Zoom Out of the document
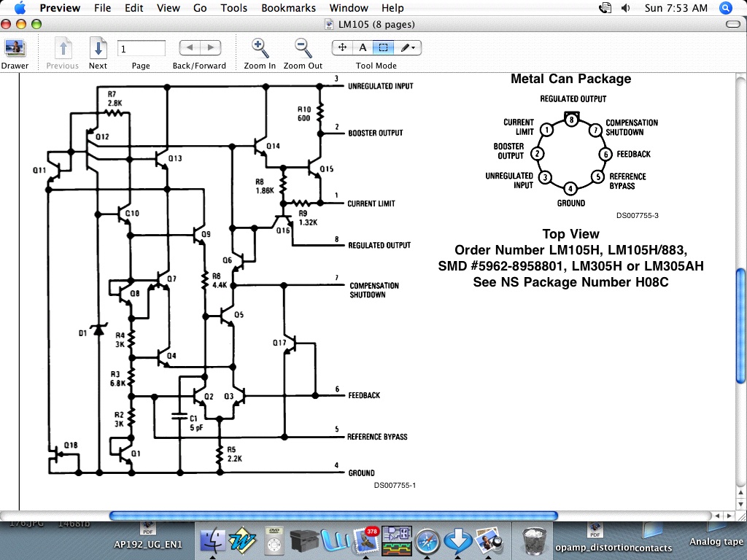 [x=303, y=53]
